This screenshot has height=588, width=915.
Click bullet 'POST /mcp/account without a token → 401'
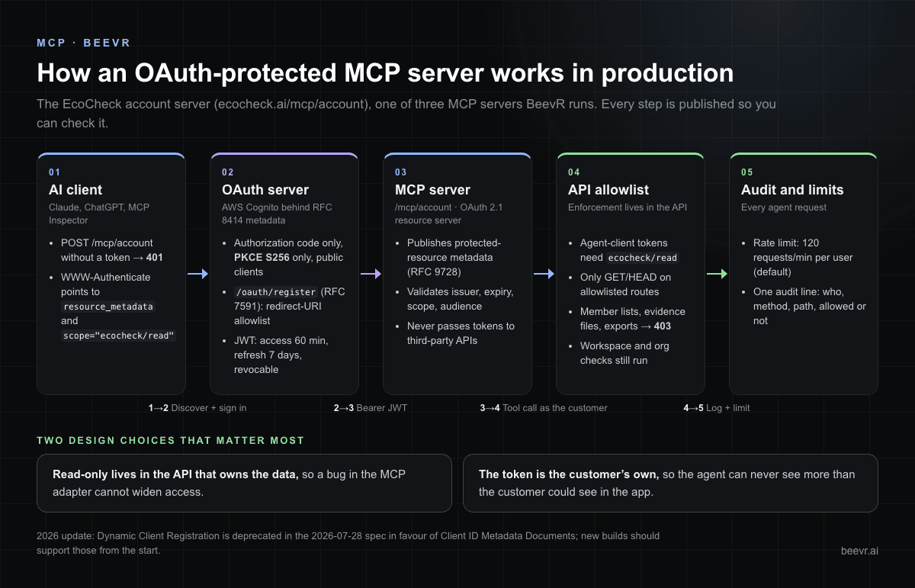pyautogui.click(x=113, y=250)
